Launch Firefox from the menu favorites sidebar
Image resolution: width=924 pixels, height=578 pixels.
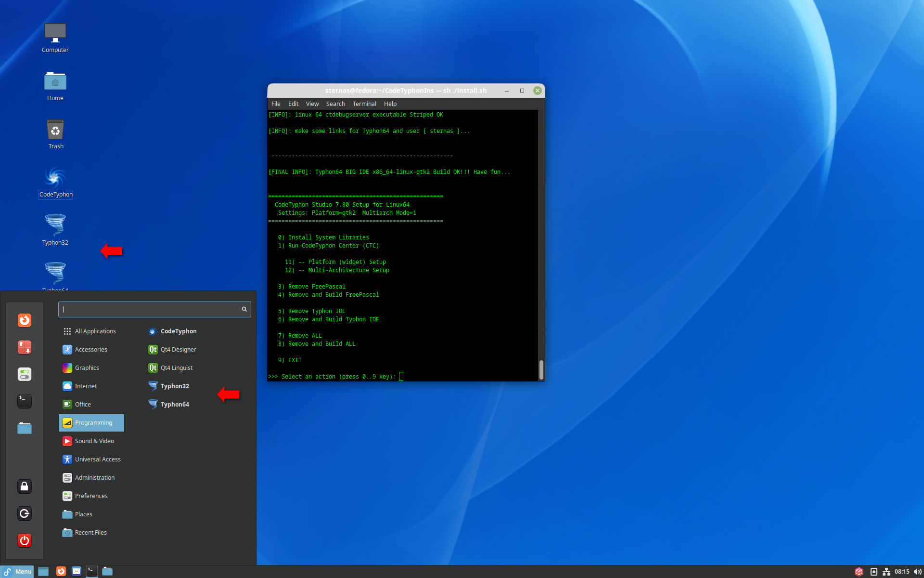[x=25, y=320]
